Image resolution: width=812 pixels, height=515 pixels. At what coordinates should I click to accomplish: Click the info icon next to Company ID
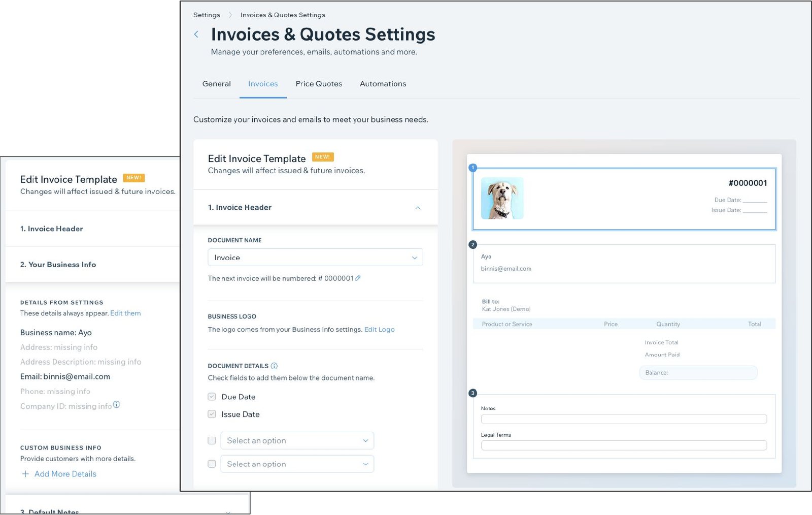[116, 405]
